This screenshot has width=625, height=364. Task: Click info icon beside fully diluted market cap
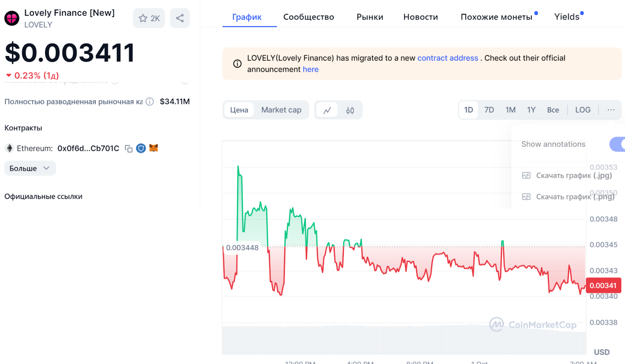[150, 102]
